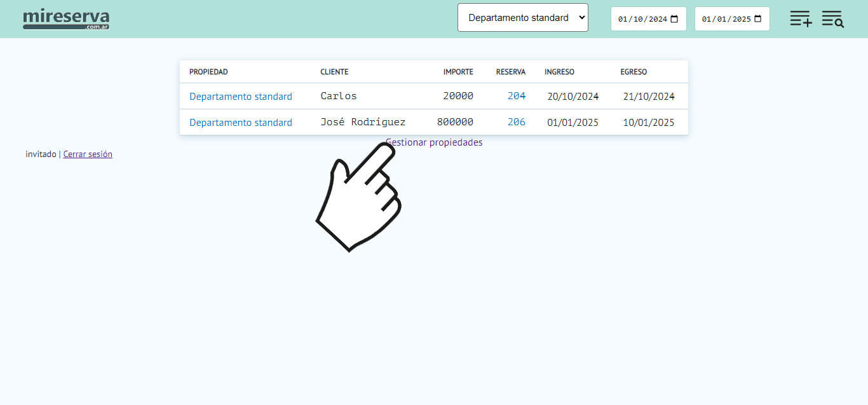The image size is (868, 405).
Task: Click the Cerrar sesión link
Action: pos(88,154)
